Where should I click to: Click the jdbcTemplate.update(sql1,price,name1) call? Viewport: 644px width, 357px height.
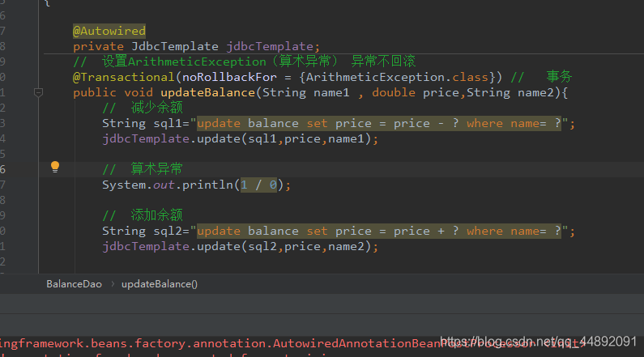[x=241, y=138]
